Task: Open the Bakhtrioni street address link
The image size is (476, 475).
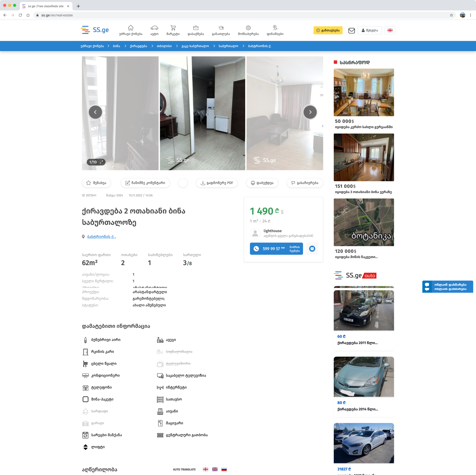Action: point(102,237)
